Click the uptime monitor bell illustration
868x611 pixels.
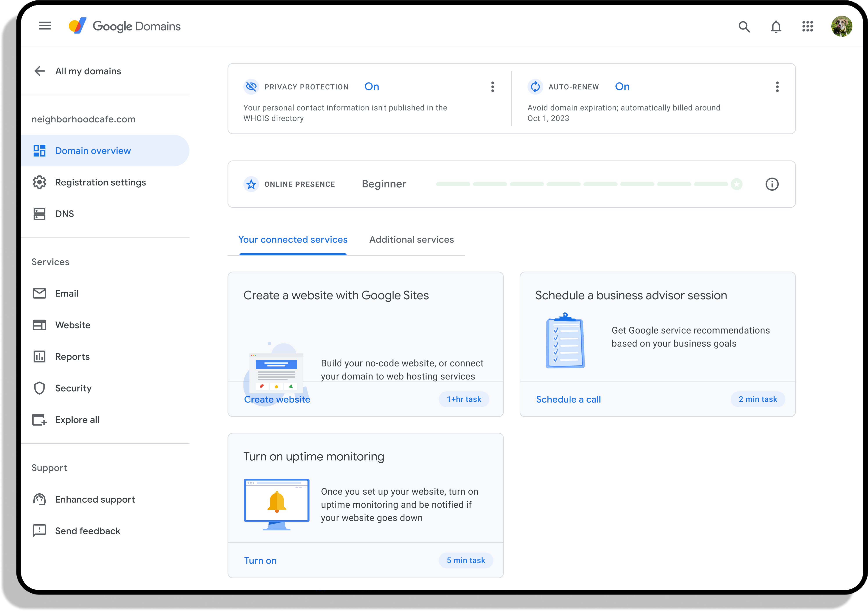pos(277,504)
